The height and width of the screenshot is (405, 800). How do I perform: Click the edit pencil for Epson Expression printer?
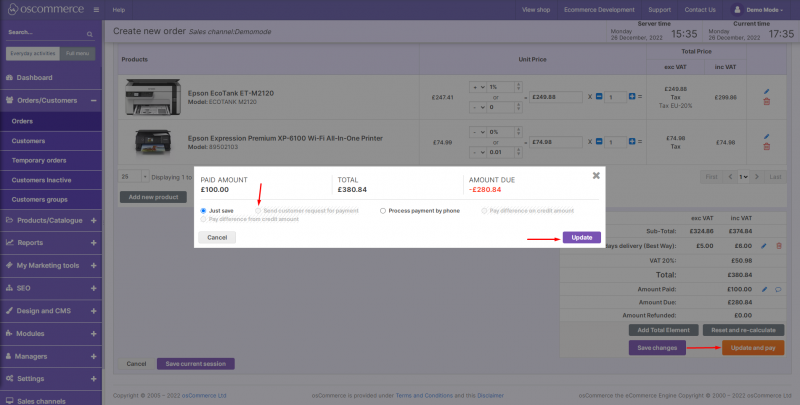[x=767, y=136]
